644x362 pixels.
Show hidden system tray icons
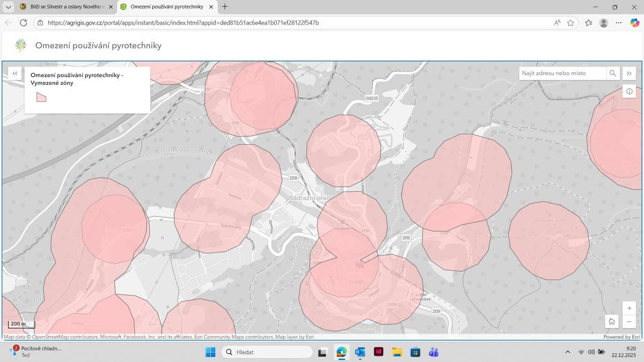click(x=568, y=352)
